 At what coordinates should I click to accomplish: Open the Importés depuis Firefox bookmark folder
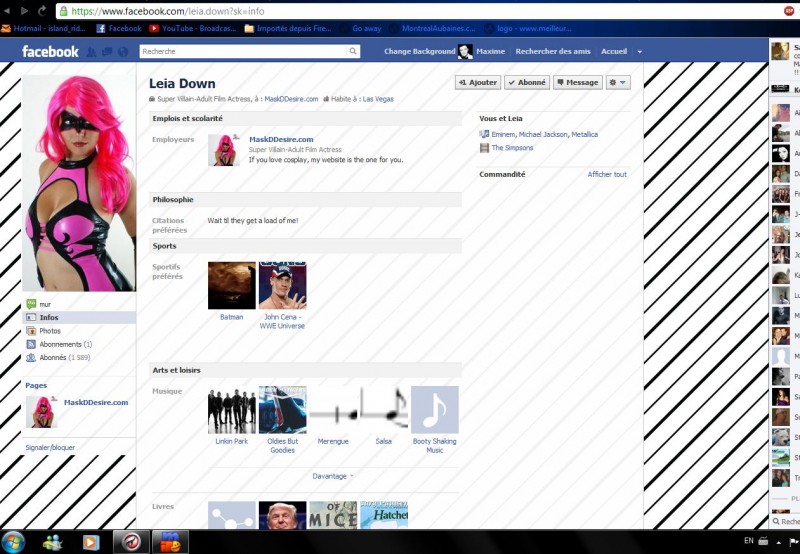click(288, 29)
